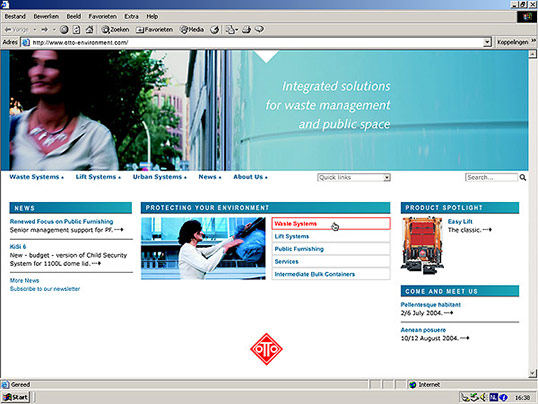This screenshot has height=404, width=538.
Task: Open the Beeld menu
Action: coord(73,16)
